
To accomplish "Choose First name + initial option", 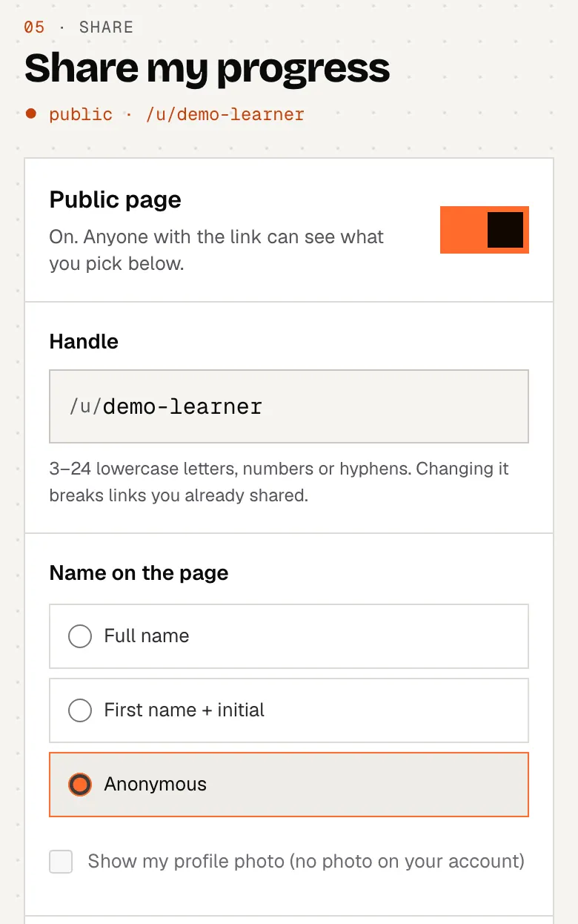I will coord(289,710).
